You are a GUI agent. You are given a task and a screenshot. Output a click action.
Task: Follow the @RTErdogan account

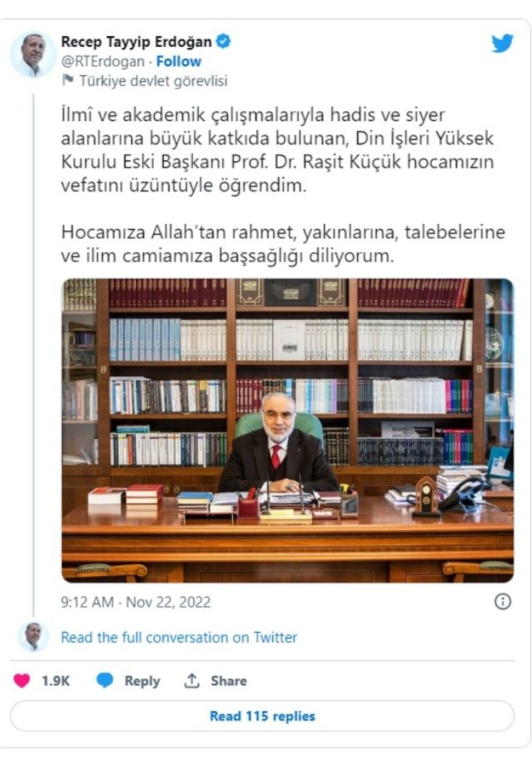[x=178, y=62]
